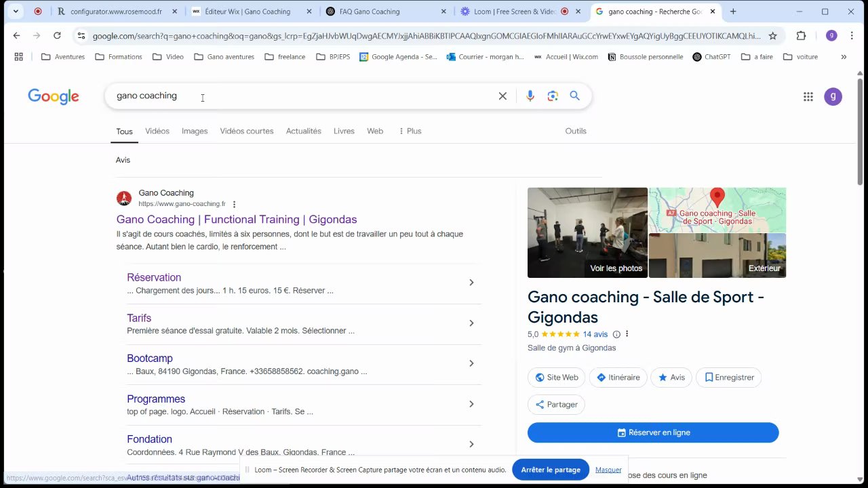Open Google Lens image search icon

tap(553, 96)
